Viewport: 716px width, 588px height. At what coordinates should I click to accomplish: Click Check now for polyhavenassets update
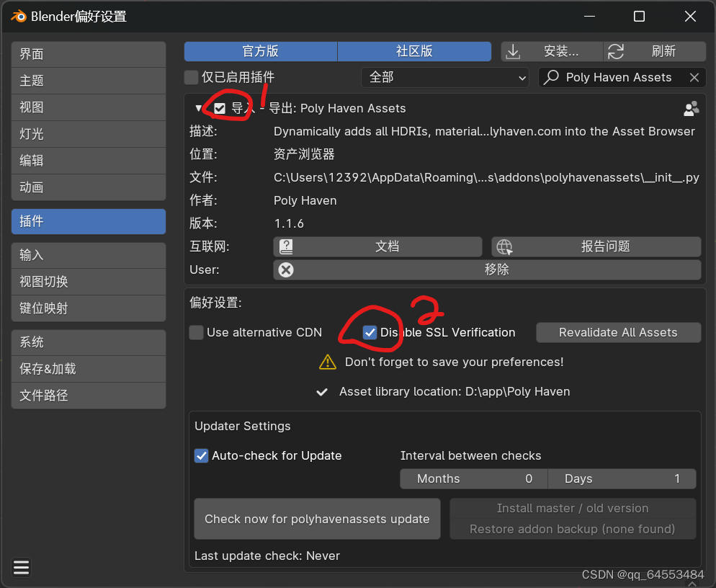pos(318,519)
